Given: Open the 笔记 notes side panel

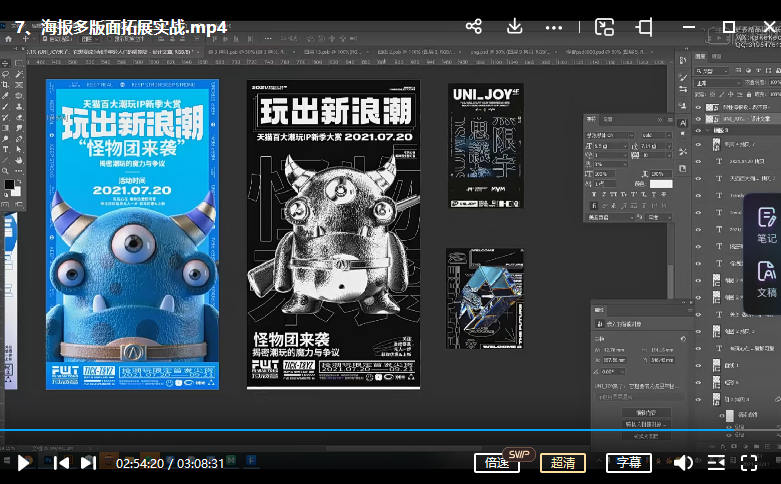Looking at the screenshot, I should tap(766, 225).
